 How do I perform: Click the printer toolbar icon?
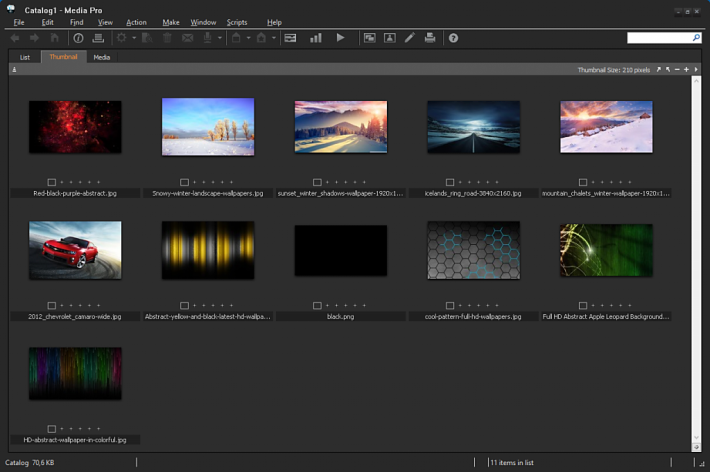coord(430,38)
